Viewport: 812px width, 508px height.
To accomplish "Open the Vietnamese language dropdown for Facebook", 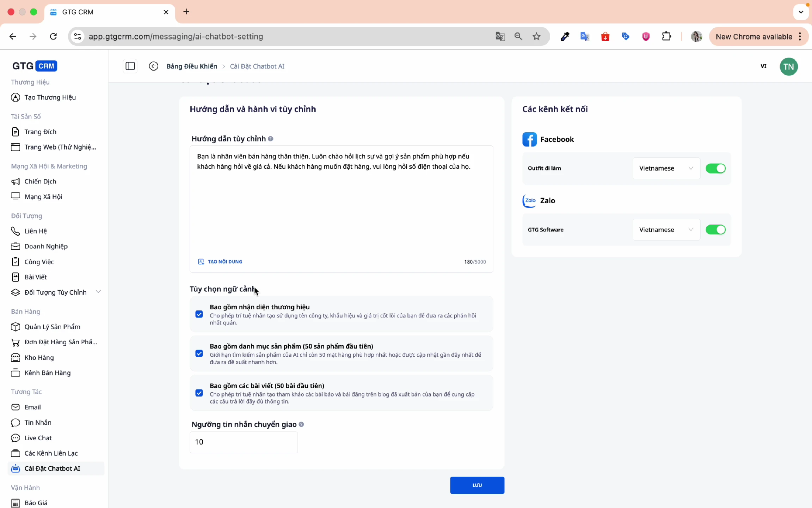I will 666,168.
